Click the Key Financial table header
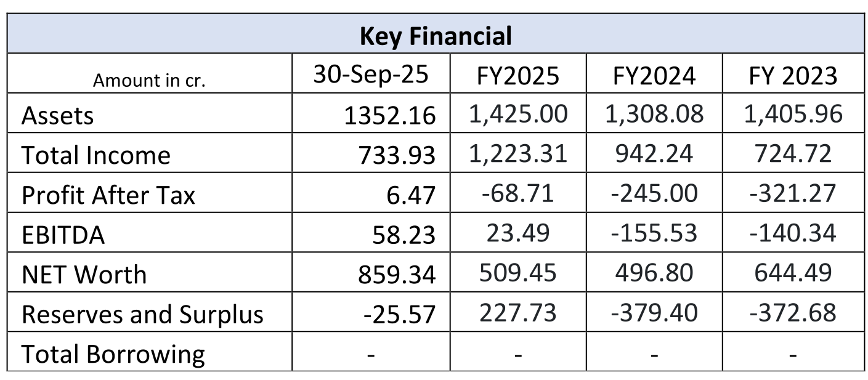 [x=435, y=36]
